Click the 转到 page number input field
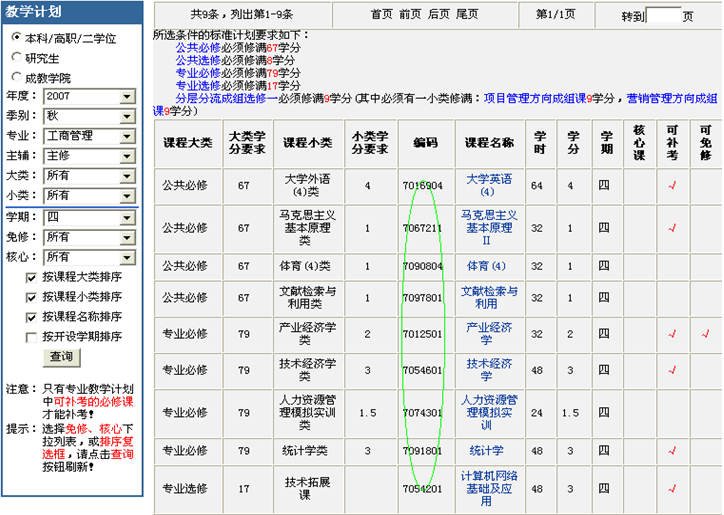724x515 pixels. pyautogui.click(x=663, y=16)
